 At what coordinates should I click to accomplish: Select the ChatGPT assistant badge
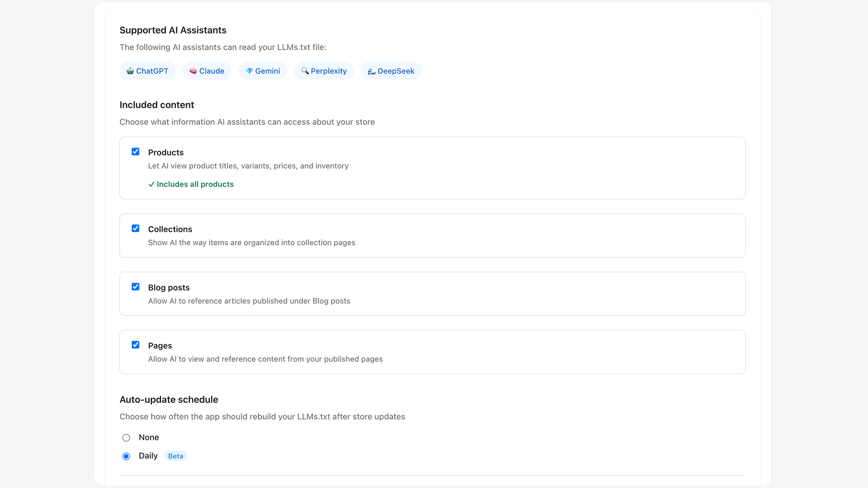pos(147,70)
